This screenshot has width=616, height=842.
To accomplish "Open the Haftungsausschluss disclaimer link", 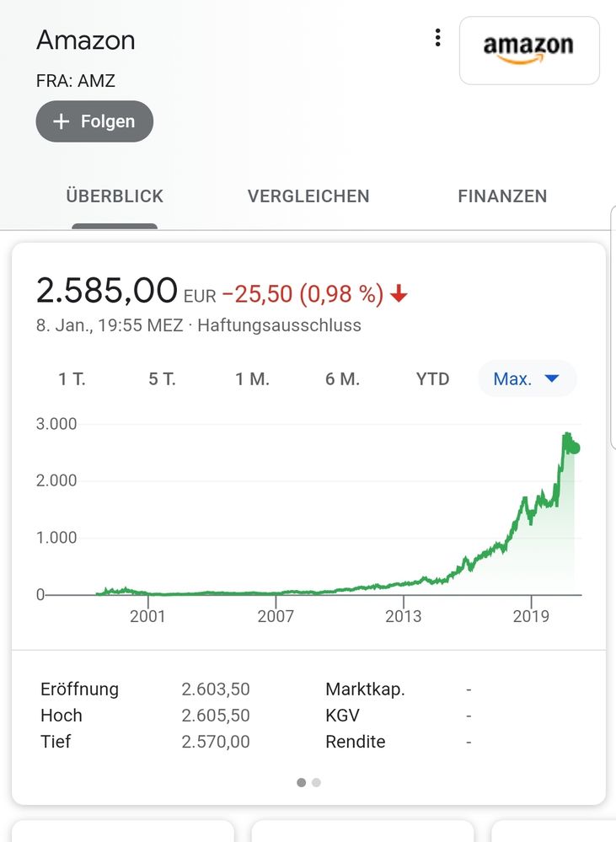I will pyautogui.click(x=279, y=325).
